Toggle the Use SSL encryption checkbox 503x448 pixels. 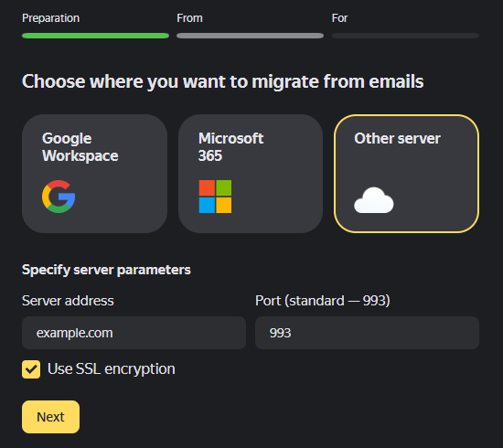pos(31,369)
